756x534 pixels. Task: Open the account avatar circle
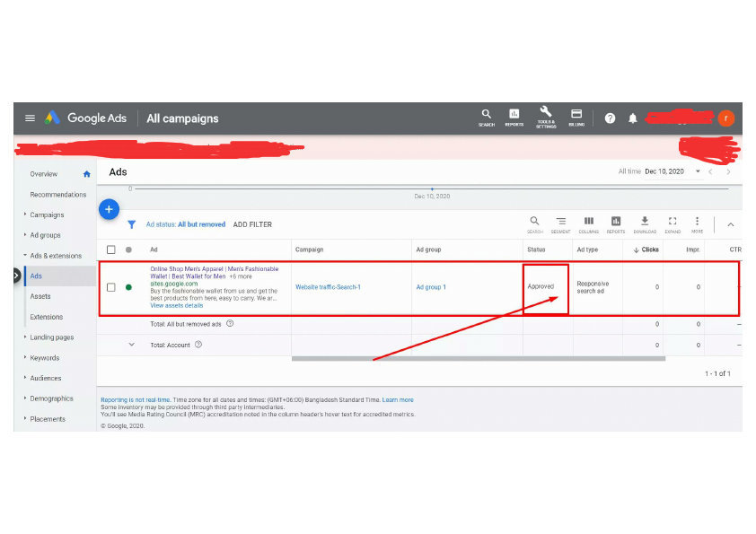point(725,118)
